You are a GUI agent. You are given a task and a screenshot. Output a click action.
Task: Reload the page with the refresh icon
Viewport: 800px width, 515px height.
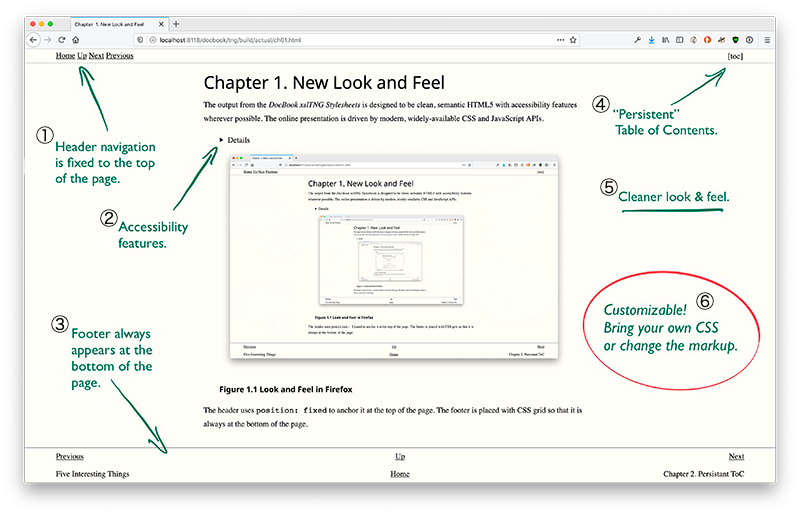(62, 40)
